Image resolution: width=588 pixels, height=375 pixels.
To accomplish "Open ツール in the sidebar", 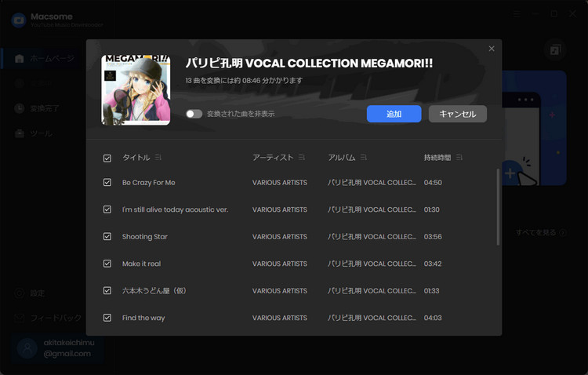I will pos(41,133).
